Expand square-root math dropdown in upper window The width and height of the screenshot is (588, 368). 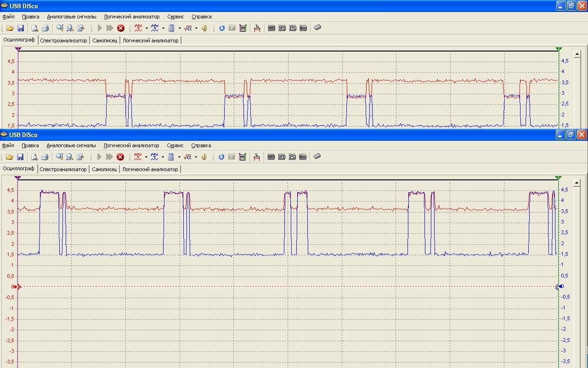pos(196,28)
